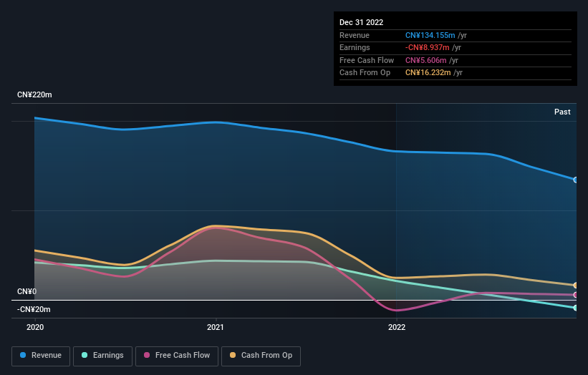Click the 2021 x-axis label
Image resolution: width=588 pixels, height=375 pixels.
[216, 327]
